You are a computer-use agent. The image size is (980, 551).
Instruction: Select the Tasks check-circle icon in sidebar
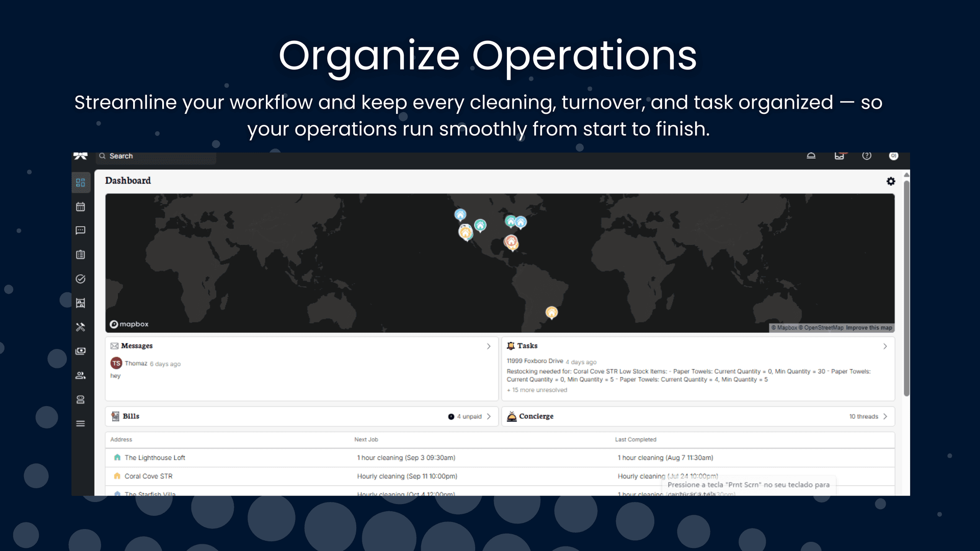80,279
